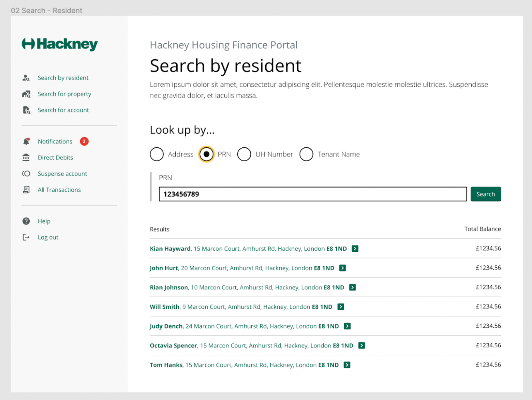Screen dimensions: 532x400
Task: Click the green Search button
Action: (486, 194)
